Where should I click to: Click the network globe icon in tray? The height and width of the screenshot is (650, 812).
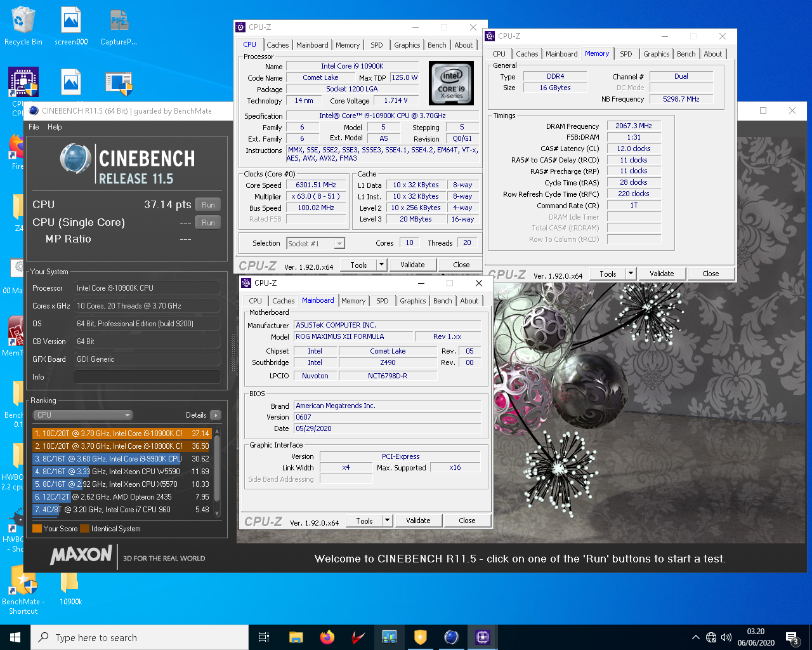(711, 637)
